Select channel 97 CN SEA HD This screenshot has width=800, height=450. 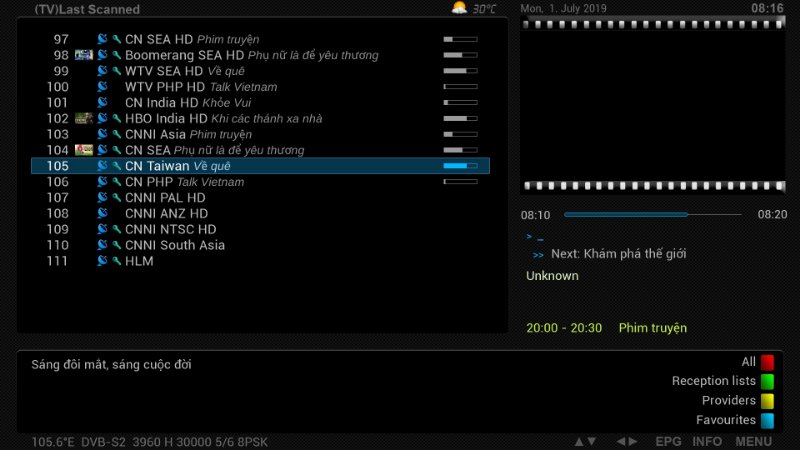260,39
